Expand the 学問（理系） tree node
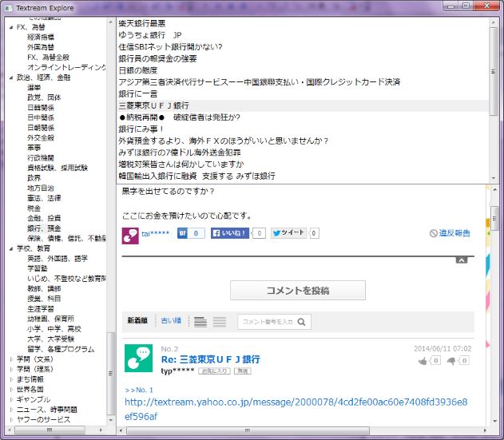The width and height of the screenshot is (504, 440). point(11,369)
